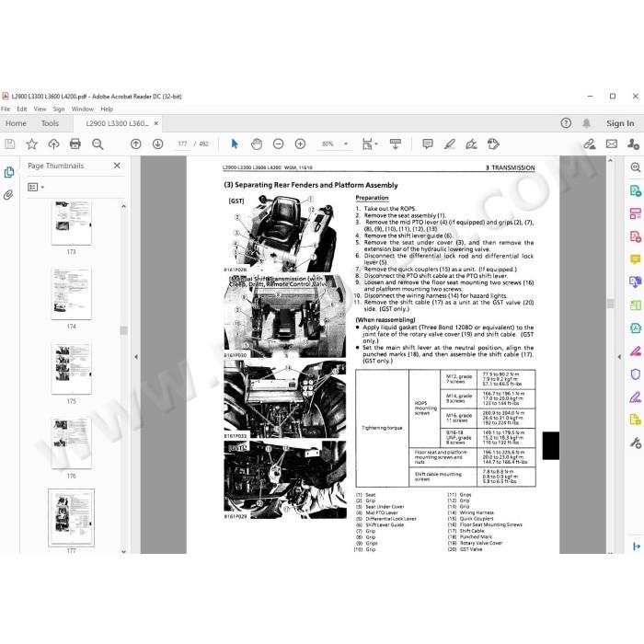Open the Window menu
The image size is (644, 644).
click(83, 109)
